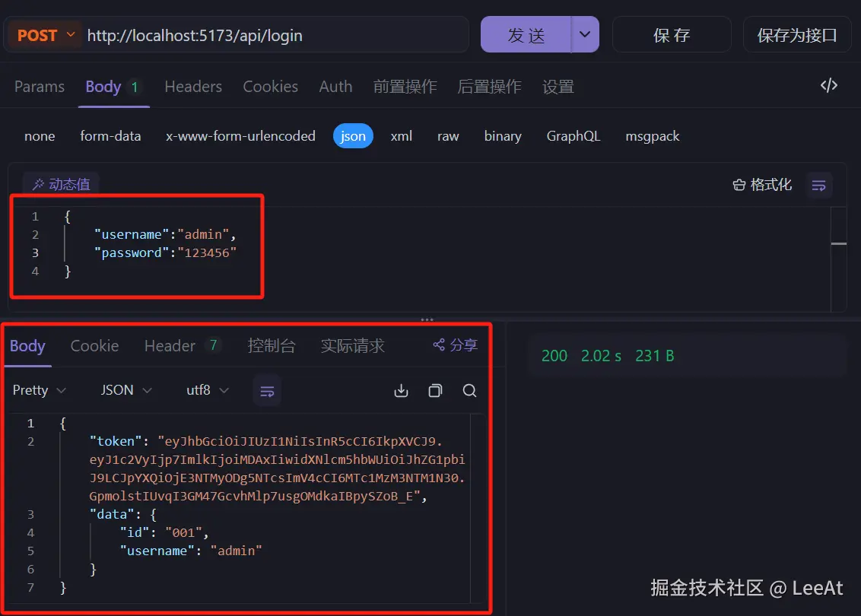The width and height of the screenshot is (861, 616).
Task: Open the response Header tab
Action: [x=181, y=346]
